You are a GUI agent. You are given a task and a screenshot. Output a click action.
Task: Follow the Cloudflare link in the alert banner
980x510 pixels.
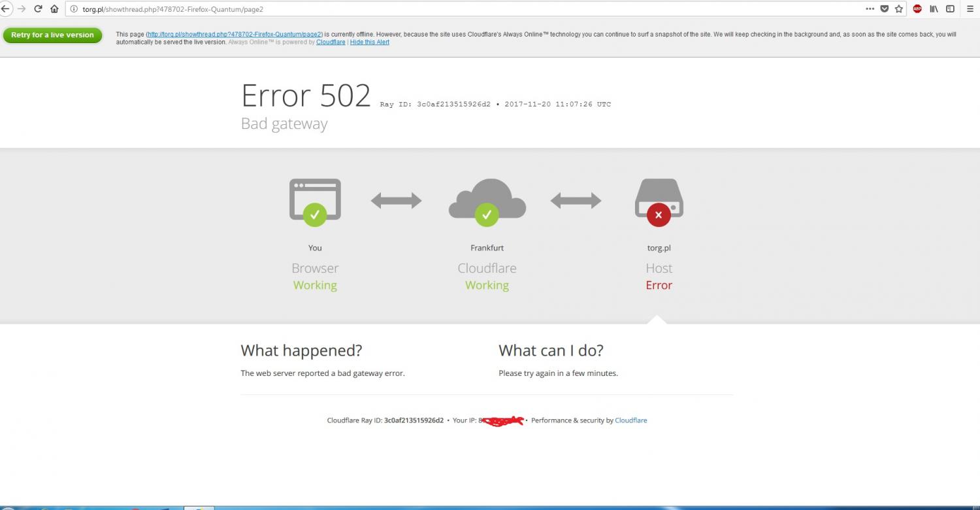pos(331,42)
